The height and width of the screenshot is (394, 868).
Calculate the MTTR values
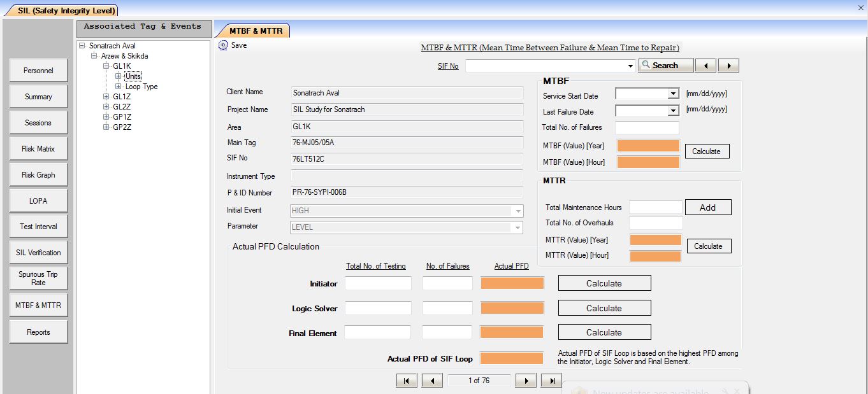point(709,246)
